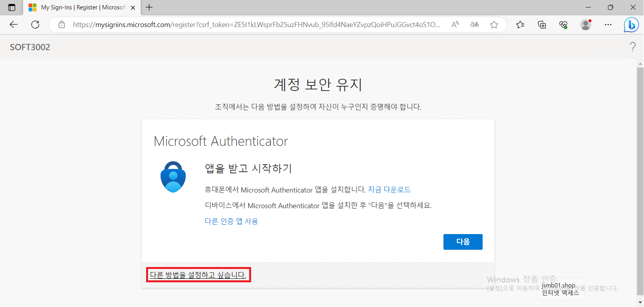
Task: Open Bing Chat sidebar
Action: (x=631, y=25)
